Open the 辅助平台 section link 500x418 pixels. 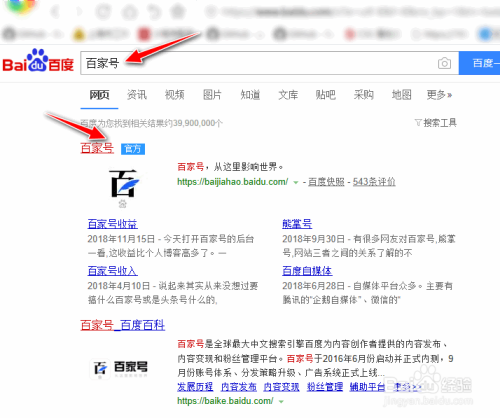367,387
